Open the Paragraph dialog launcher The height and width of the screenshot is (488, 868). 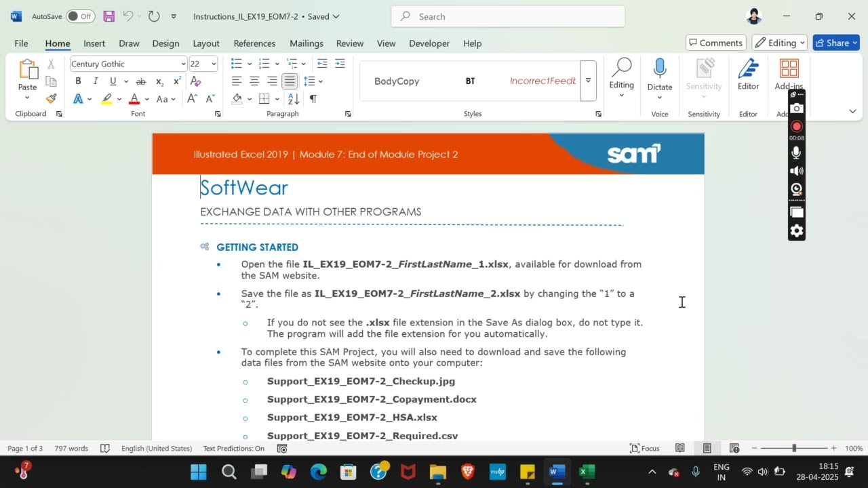coord(348,114)
